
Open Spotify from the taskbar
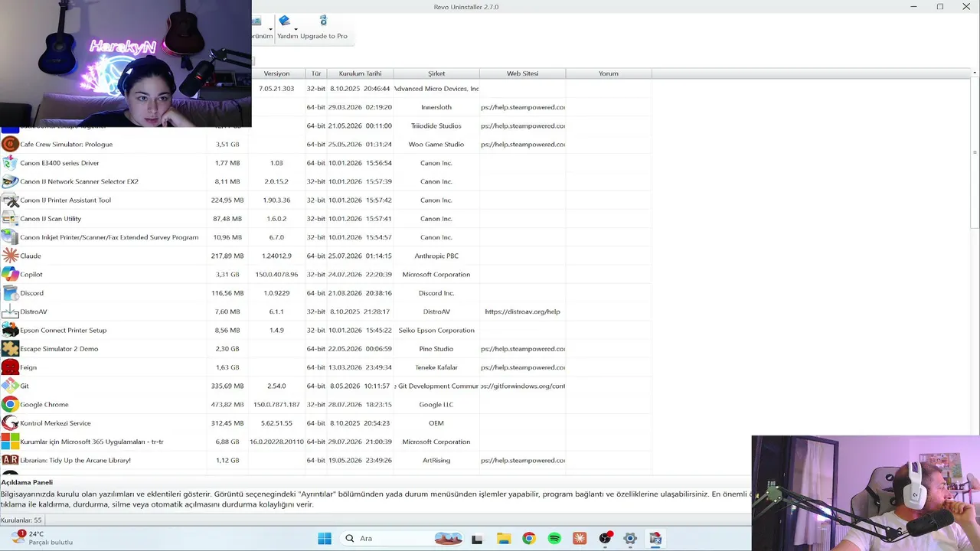click(x=554, y=539)
